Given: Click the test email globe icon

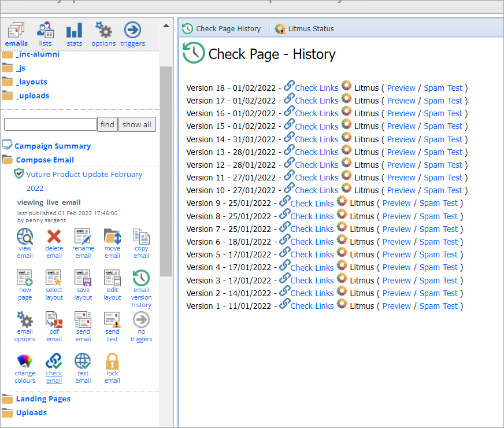Looking at the screenshot, I should 83,361.
